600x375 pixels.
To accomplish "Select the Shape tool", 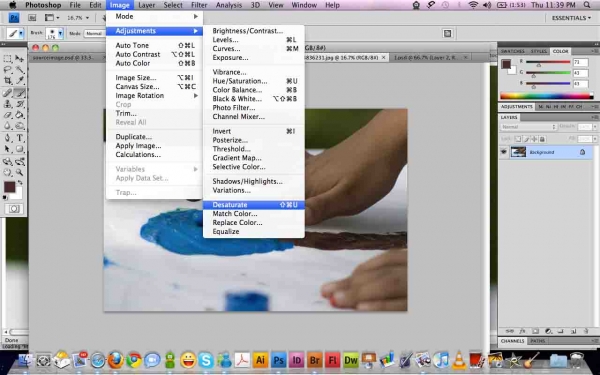I will click(x=19, y=149).
